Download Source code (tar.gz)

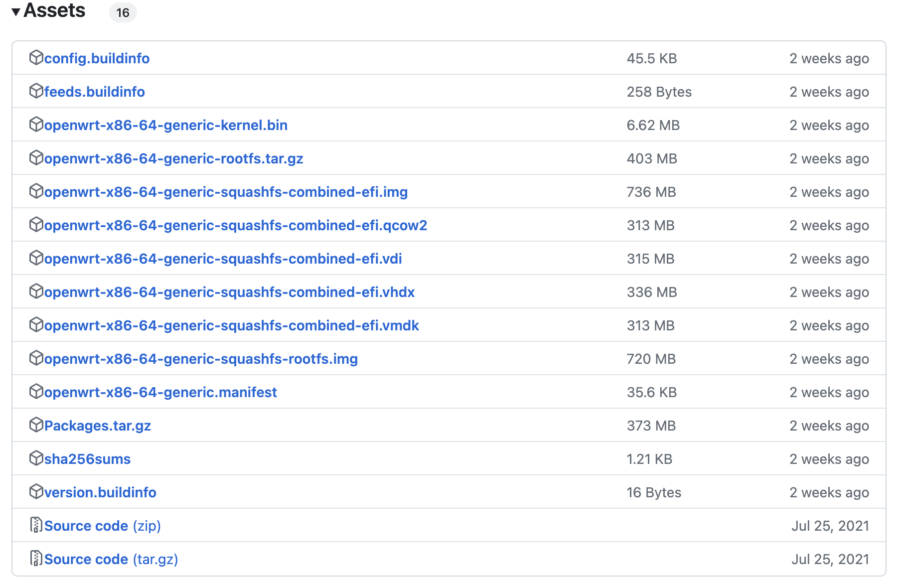[x=111, y=559]
